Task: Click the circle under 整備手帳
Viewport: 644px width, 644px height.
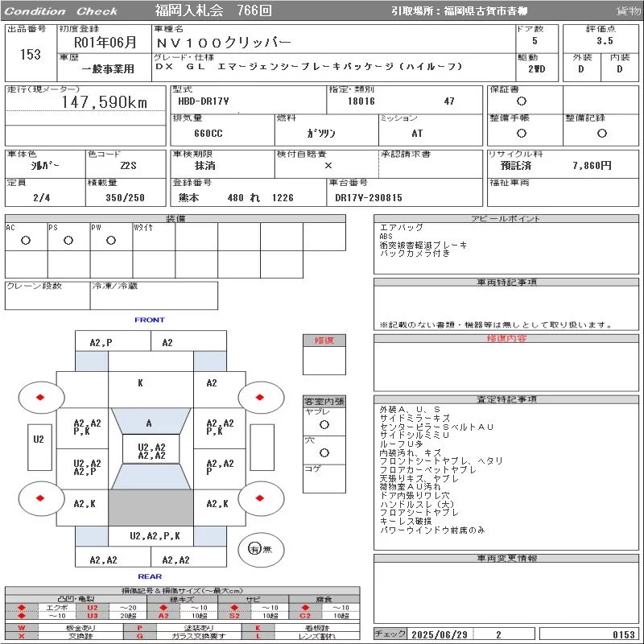Action: (x=521, y=133)
